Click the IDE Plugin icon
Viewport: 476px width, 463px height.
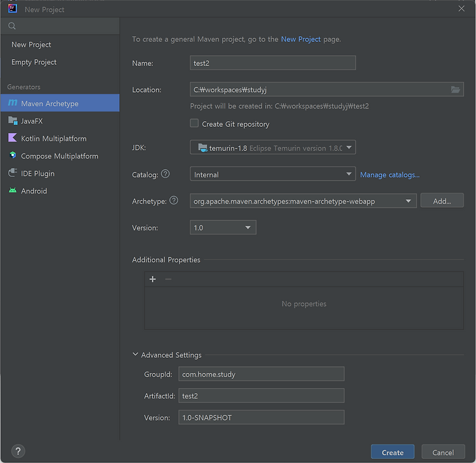(x=13, y=173)
